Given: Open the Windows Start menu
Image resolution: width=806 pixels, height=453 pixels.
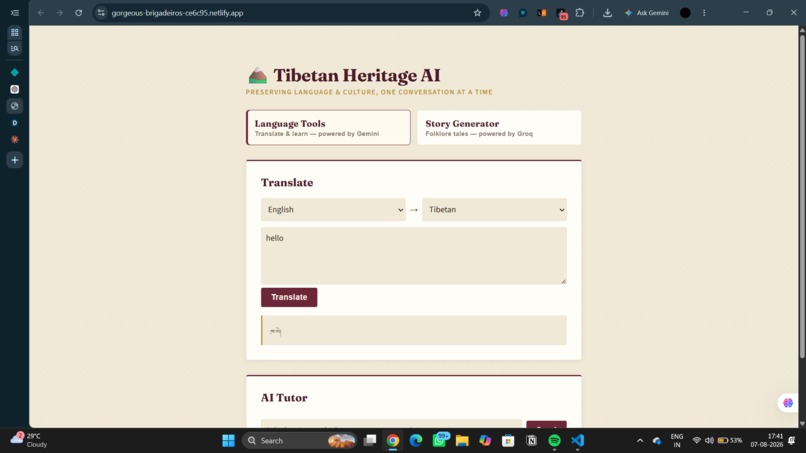Looking at the screenshot, I should (x=228, y=441).
